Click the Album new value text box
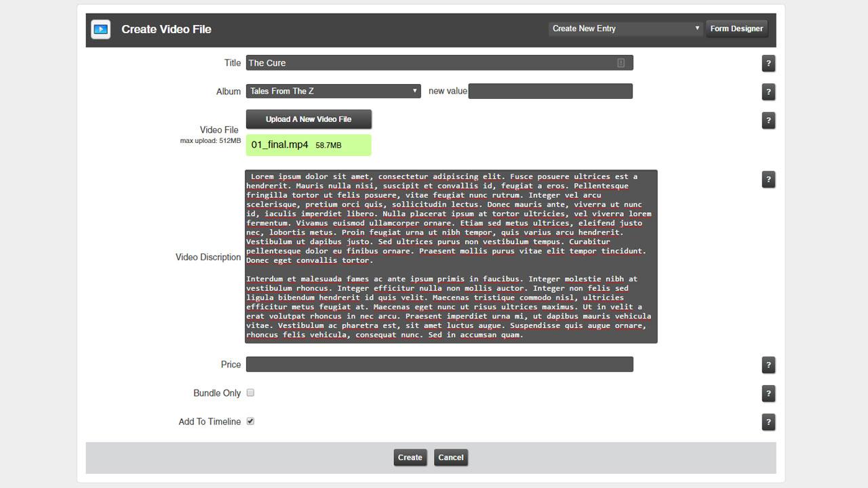Viewport: 868px width, 488px height. click(550, 91)
